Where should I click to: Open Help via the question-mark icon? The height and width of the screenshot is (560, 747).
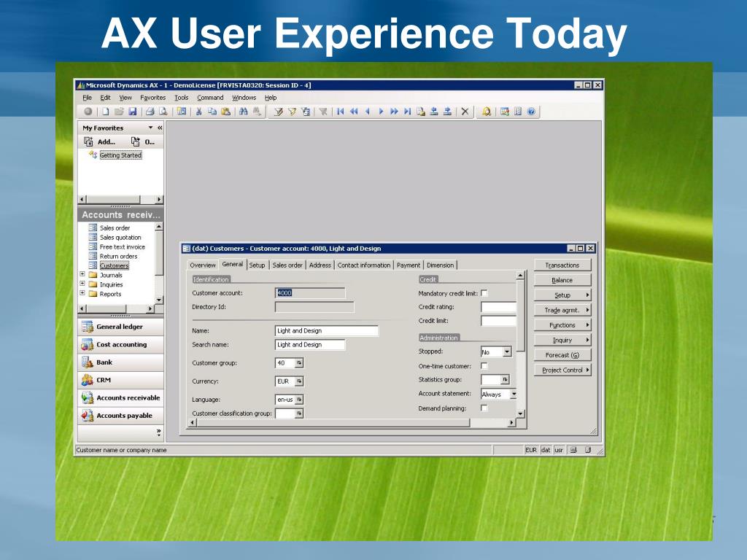531,112
